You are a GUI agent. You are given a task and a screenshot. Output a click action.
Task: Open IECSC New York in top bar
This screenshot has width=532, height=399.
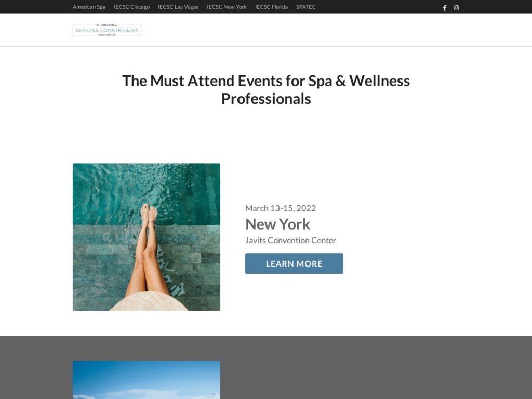pos(227,7)
